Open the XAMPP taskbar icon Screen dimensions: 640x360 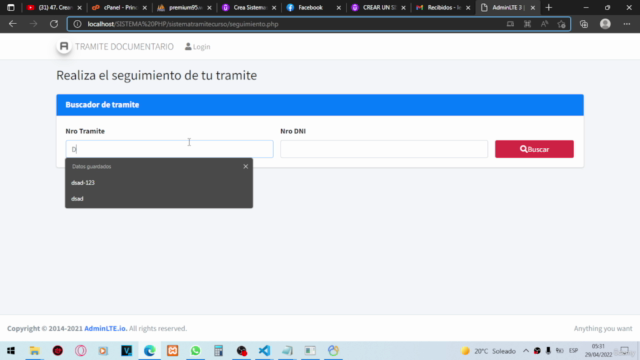click(173, 351)
